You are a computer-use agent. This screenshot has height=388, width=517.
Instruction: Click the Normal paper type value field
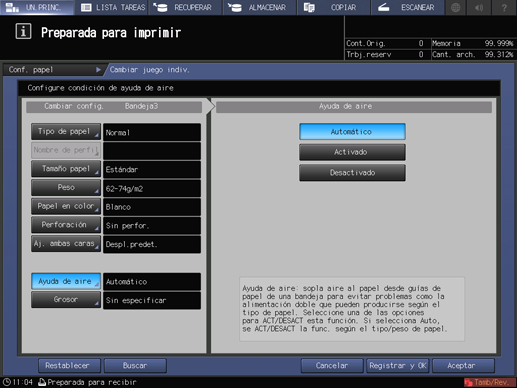click(x=152, y=132)
